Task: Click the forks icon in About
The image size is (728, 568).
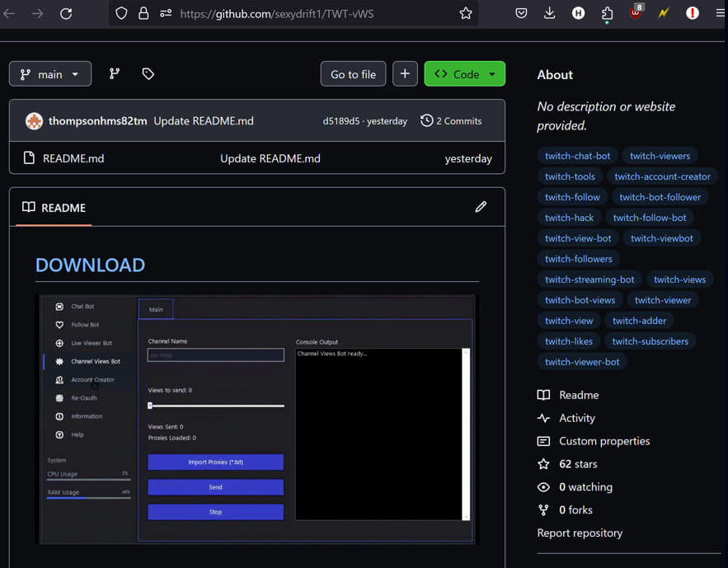Action: coord(543,510)
